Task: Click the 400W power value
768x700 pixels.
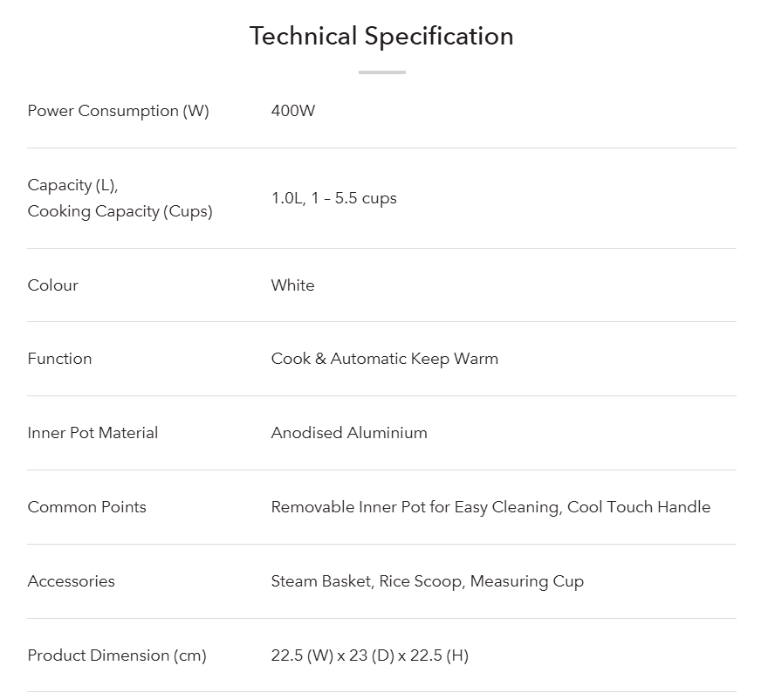Action: tap(293, 111)
